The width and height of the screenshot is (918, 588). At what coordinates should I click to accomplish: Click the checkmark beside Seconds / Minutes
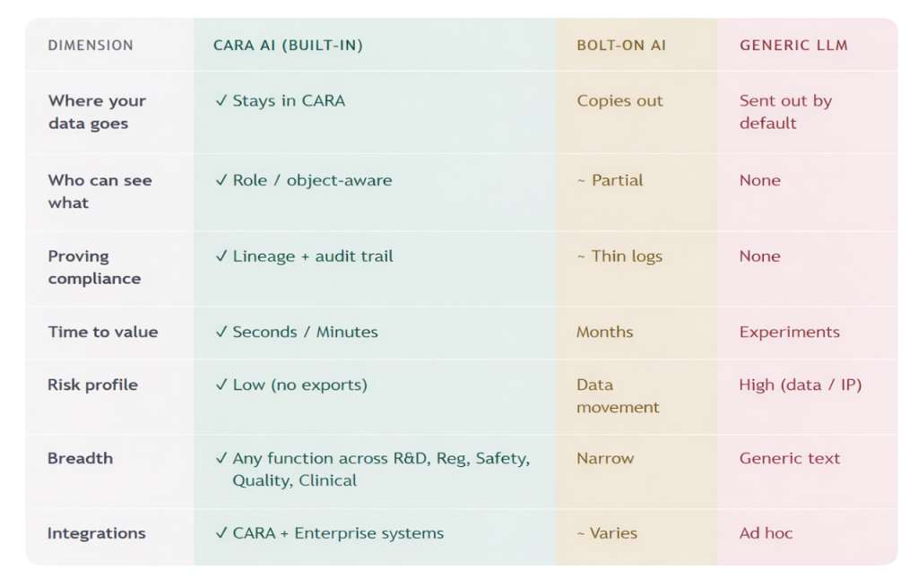tap(221, 333)
